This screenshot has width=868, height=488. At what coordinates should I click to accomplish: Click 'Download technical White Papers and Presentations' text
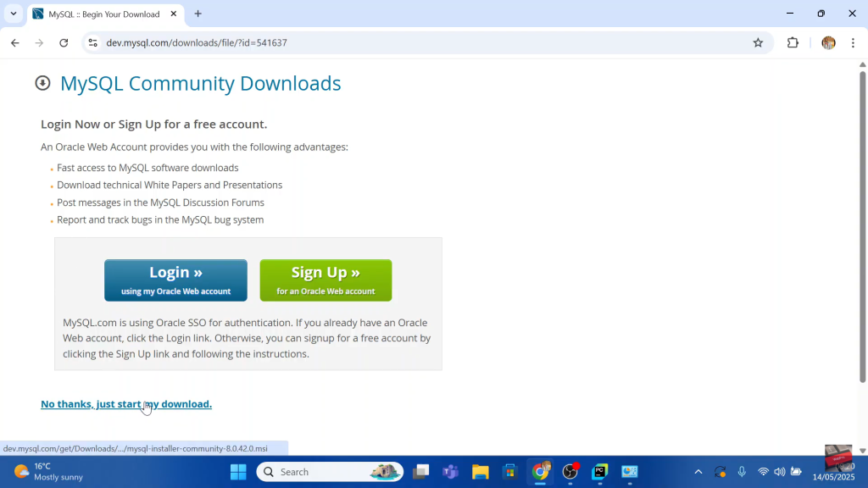(x=170, y=185)
